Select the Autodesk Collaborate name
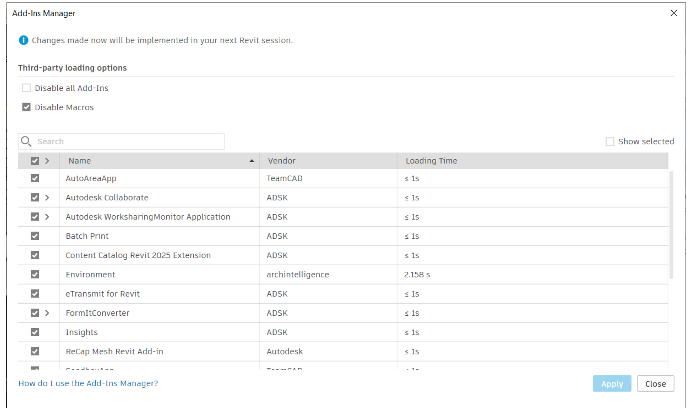The width and height of the screenshot is (690, 411). pos(107,198)
